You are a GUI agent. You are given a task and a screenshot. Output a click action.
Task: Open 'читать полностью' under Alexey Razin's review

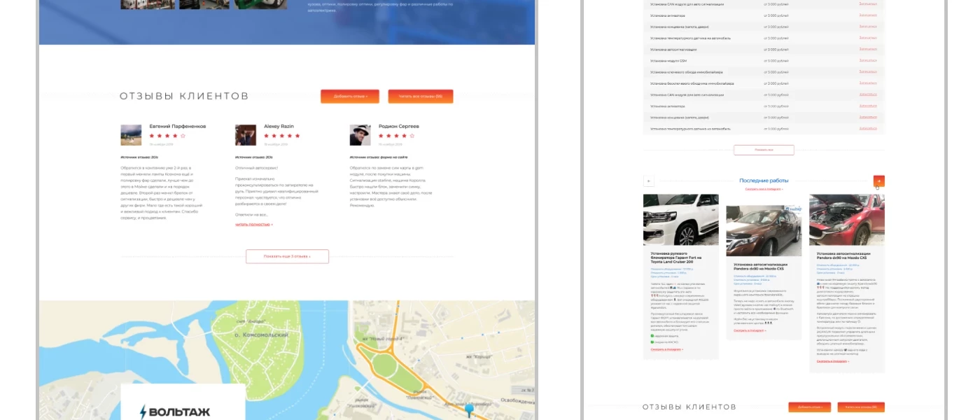253,225
